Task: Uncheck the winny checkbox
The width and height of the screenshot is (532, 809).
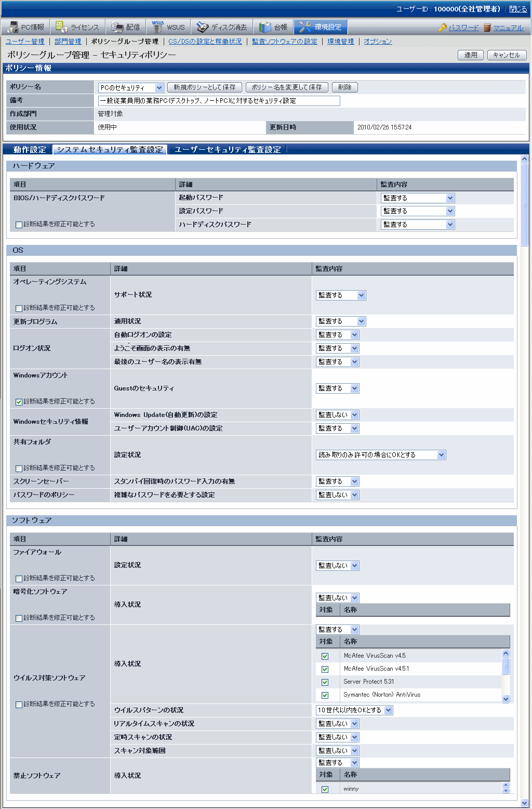Action: click(325, 789)
